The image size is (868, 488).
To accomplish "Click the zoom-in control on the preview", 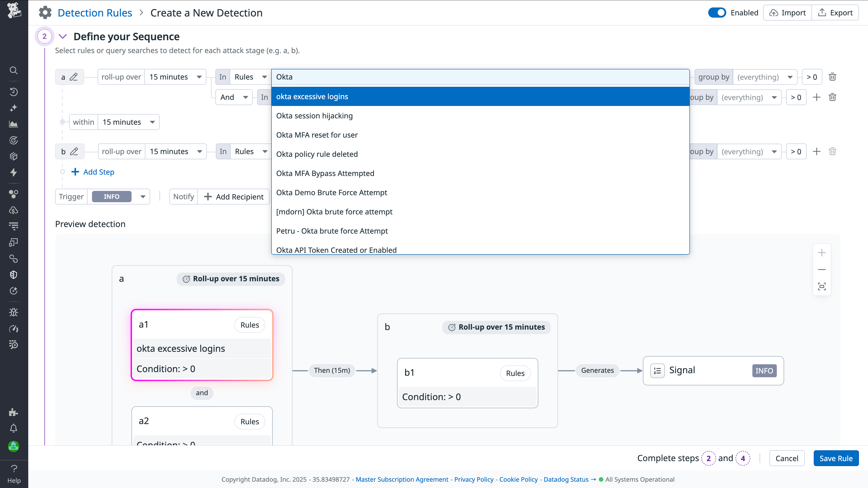I will (x=822, y=253).
